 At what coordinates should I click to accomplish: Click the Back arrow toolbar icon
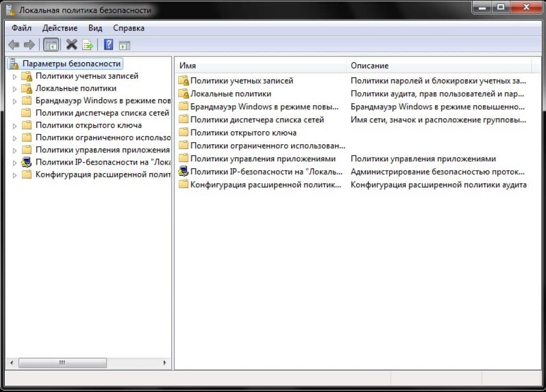[13, 45]
